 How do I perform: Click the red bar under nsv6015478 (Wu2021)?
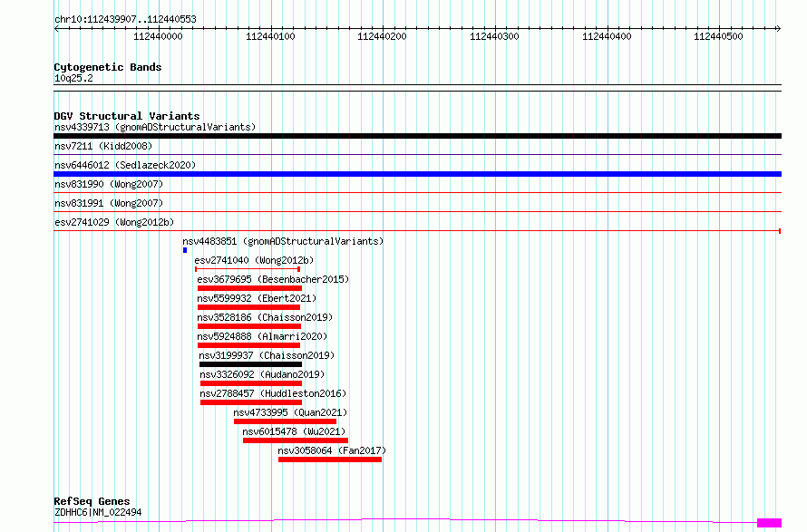point(295,440)
